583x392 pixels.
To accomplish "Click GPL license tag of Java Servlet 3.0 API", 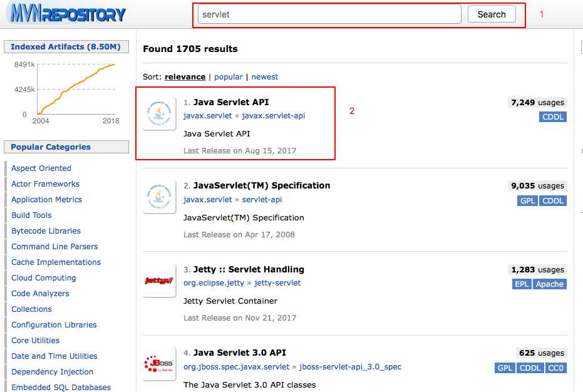I will [505, 368].
